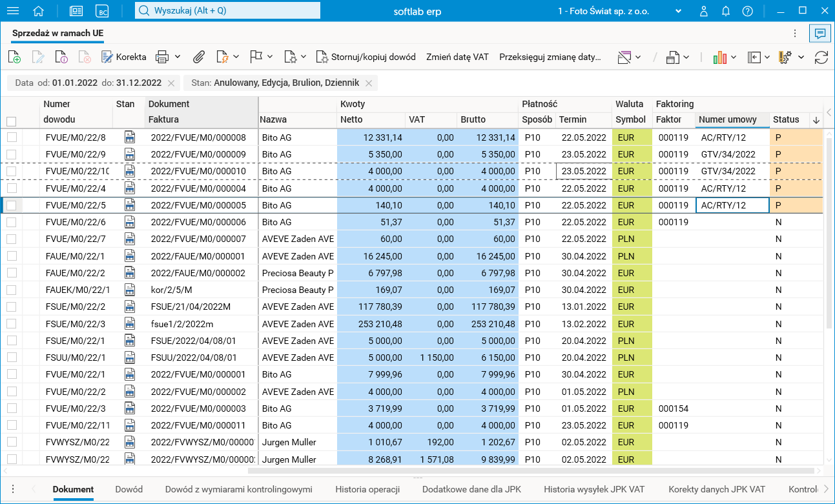Image resolution: width=835 pixels, height=504 pixels.
Task: Expand the company selector dropdown
Action: coord(678,11)
